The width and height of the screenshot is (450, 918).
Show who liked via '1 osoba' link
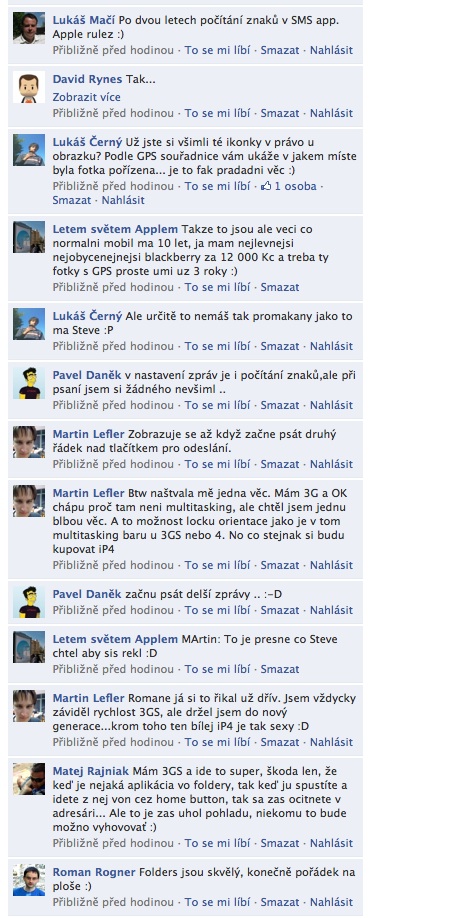click(x=296, y=186)
